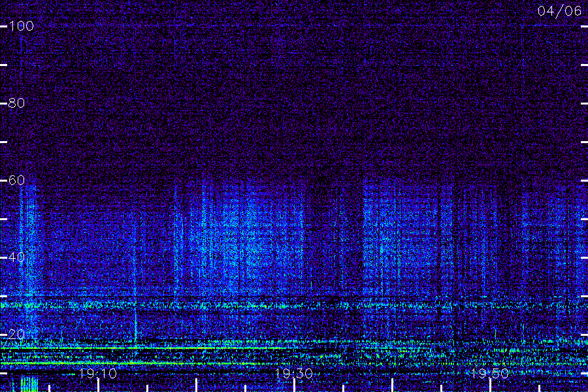The width and height of the screenshot is (588, 392).
Task: Click the 19:50 time label
Action: coord(490,374)
